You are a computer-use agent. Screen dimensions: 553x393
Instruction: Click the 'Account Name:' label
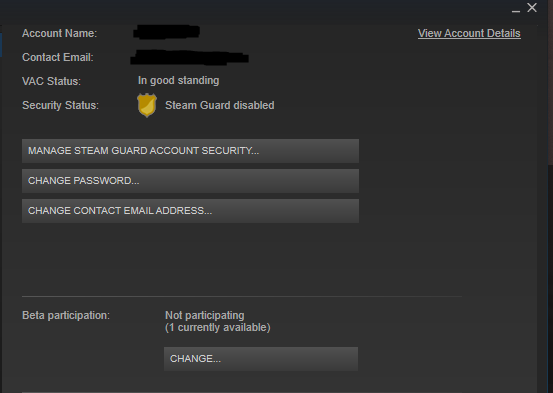[59, 33]
